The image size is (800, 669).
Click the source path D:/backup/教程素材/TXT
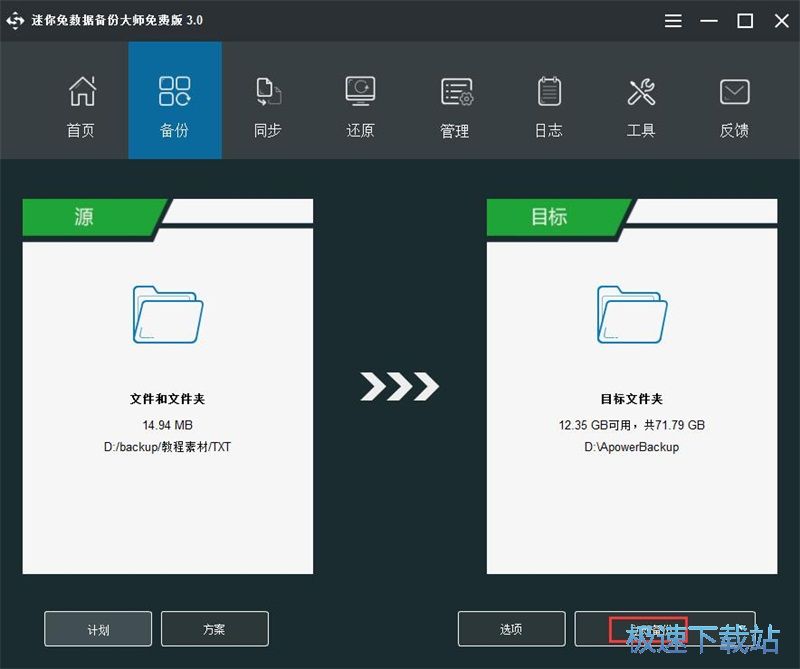point(167,447)
